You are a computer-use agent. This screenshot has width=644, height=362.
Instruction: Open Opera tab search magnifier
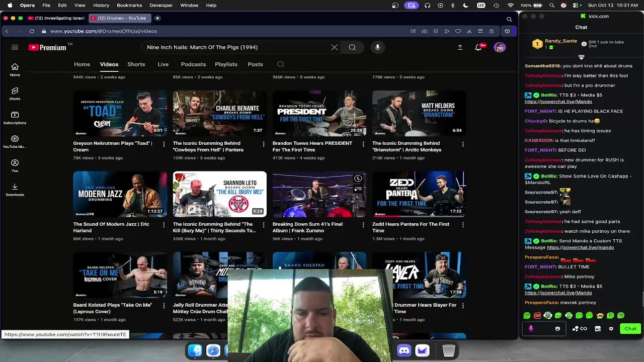click(509, 19)
